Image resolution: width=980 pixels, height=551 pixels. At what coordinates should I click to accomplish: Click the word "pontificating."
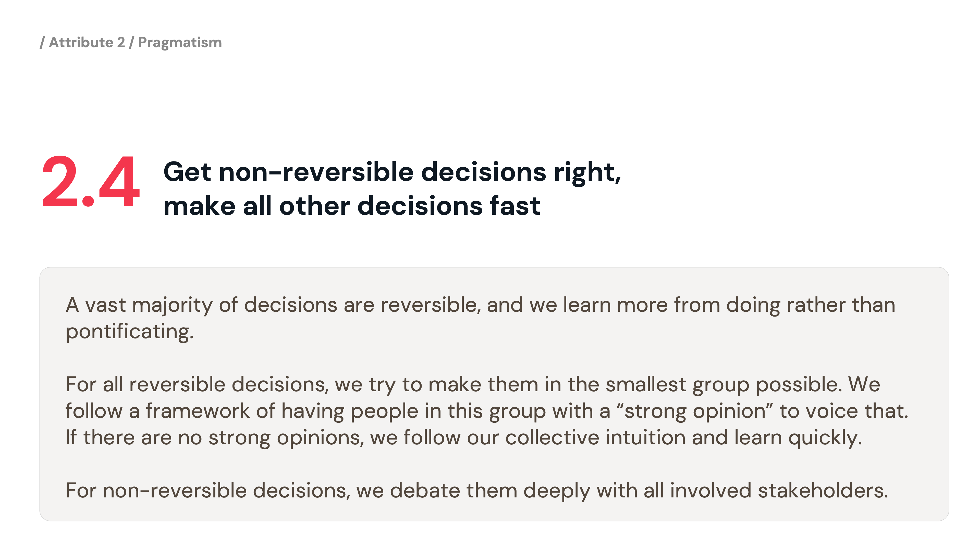click(130, 332)
